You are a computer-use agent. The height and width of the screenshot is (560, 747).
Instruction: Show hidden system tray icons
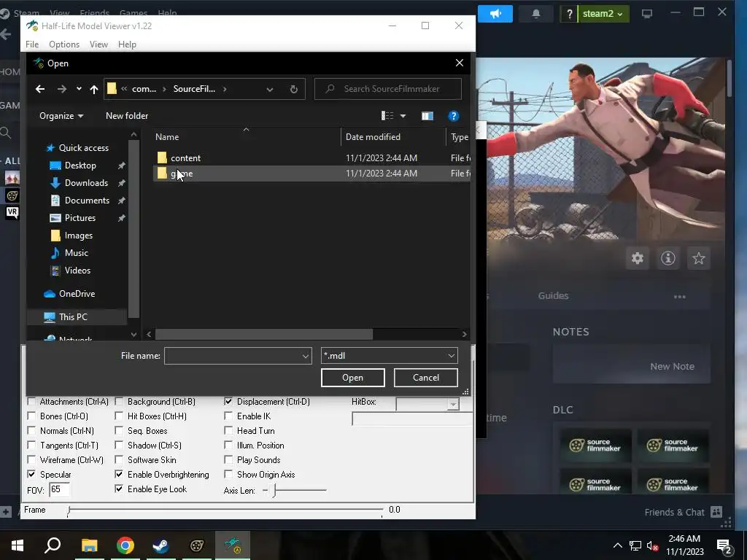point(617,545)
